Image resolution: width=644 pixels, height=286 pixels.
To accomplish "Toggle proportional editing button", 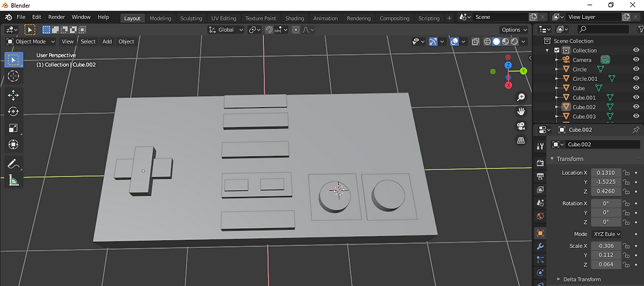I will [296, 30].
